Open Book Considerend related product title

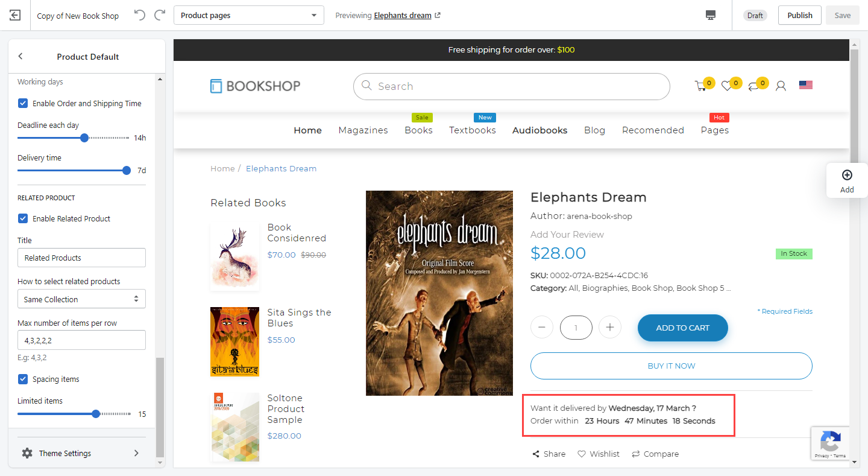[297, 233]
